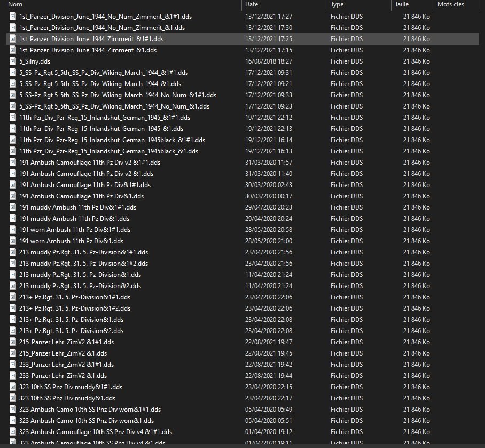Click file icon of 1st_Panzer_Division_June_1944_No_Num_Zimmerit_&1#1.dds
The height and width of the screenshot is (448, 485).
click(13, 17)
